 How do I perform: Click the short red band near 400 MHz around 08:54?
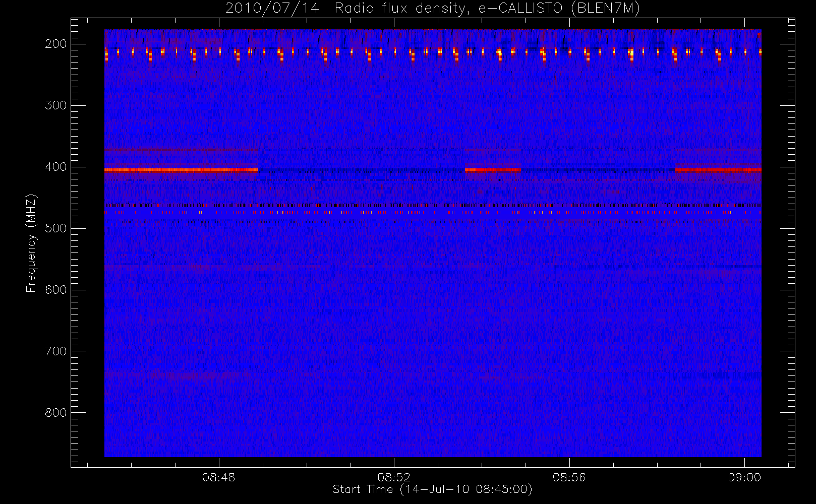(493, 170)
